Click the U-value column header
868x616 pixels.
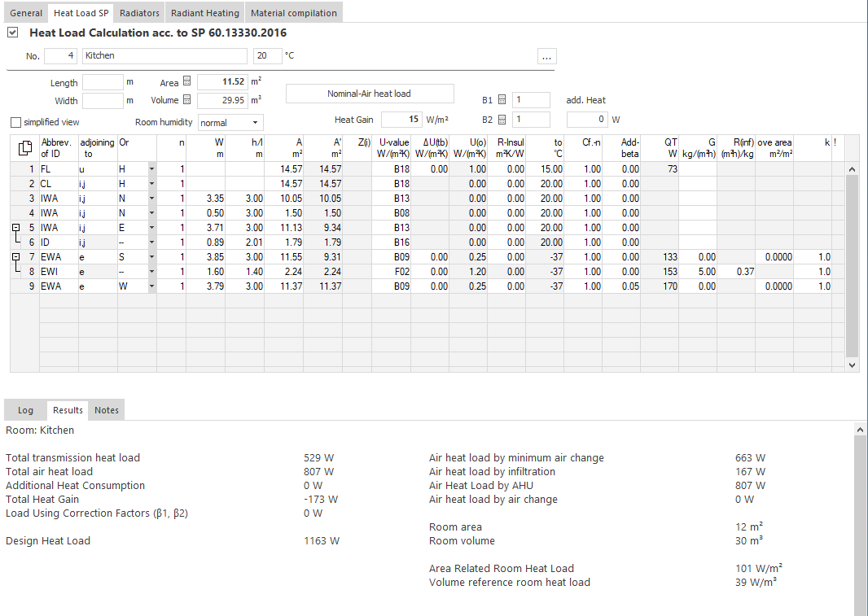pyautogui.click(x=391, y=148)
